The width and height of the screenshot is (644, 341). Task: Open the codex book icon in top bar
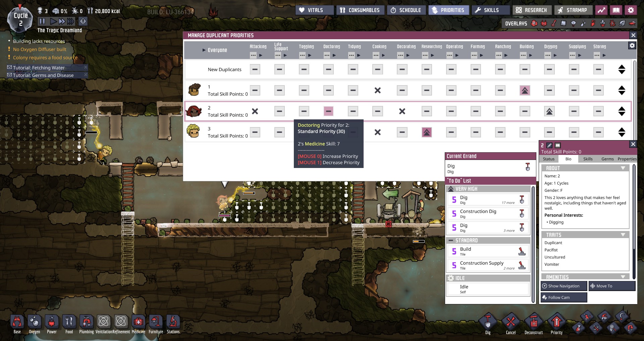(616, 10)
